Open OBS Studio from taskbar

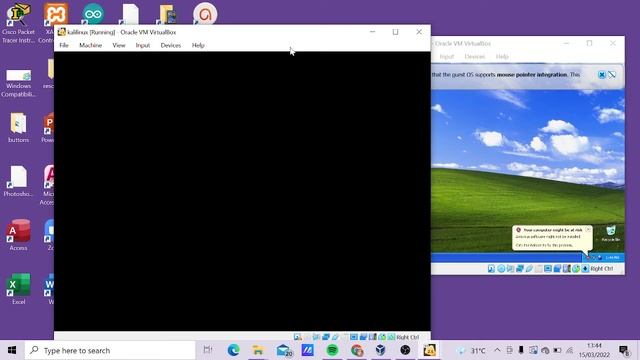coord(405,350)
